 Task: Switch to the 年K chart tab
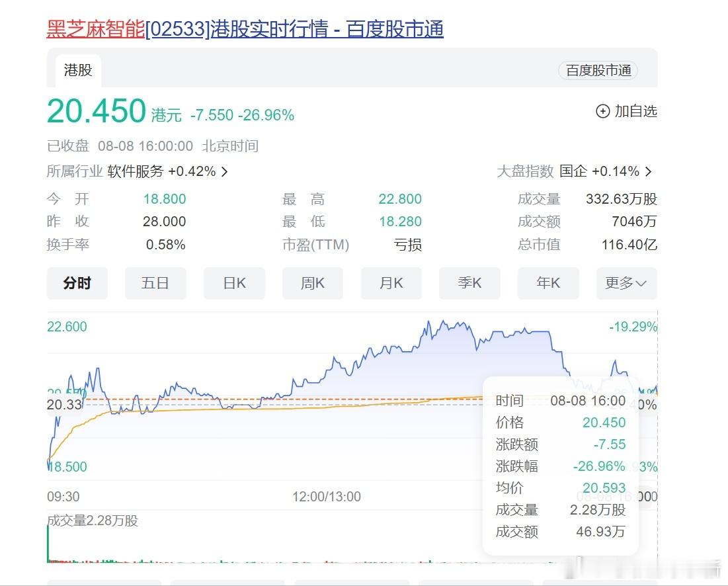coord(548,283)
